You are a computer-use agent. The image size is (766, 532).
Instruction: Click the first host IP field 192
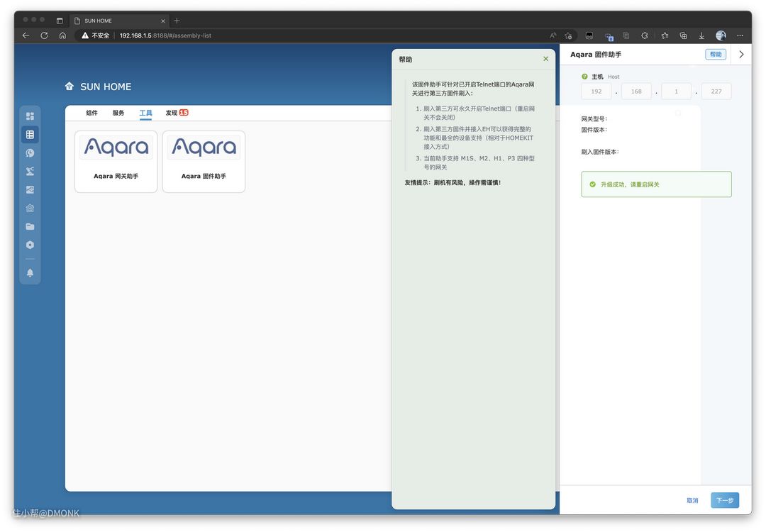pyautogui.click(x=596, y=92)
